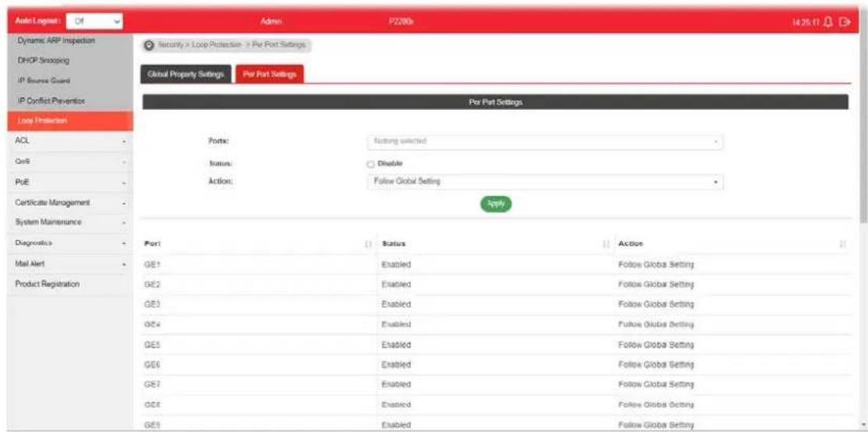The image size is (868, 432).
Task: Expand the QoS menu section
Action: (x=70, y=161)
